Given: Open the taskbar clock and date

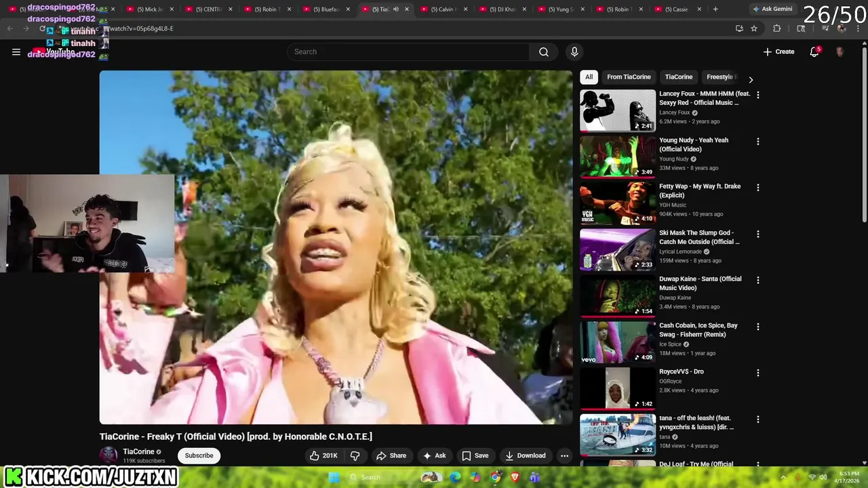Looking at the screenshot, I should pyautogui.click(x=848, y=477).
